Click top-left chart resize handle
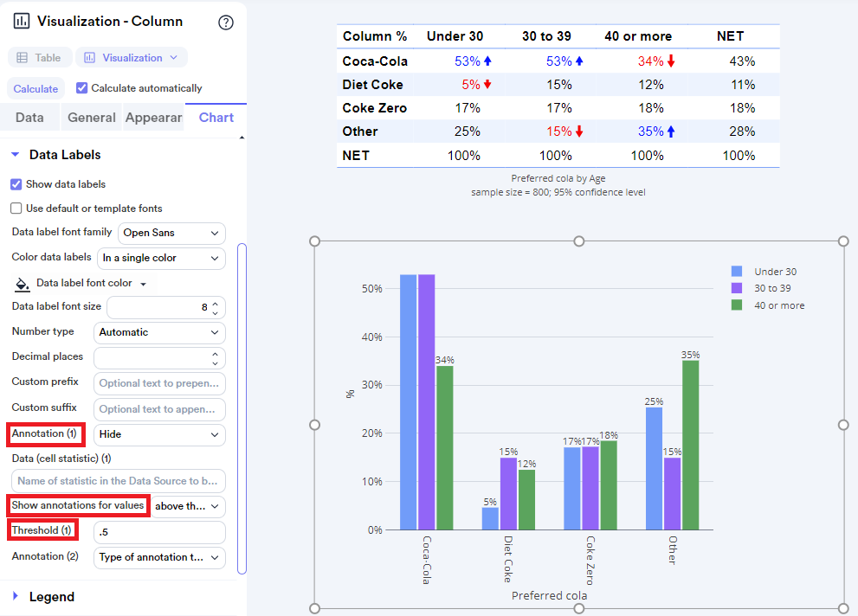The image size is (858, 616). tap(314, 241)
